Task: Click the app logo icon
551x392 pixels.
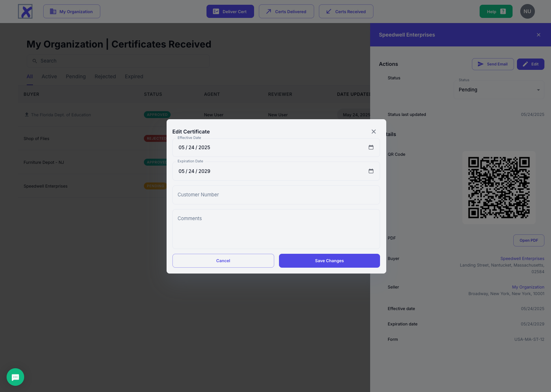Action: point(25,11)
